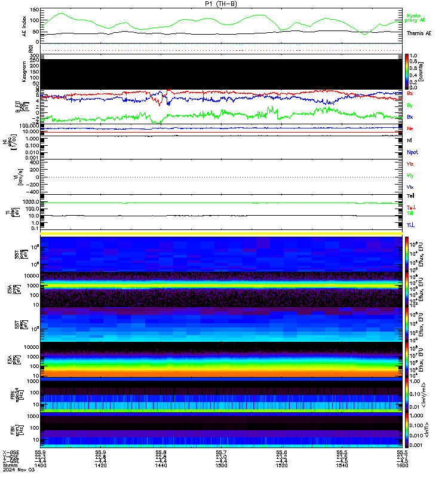This screenshot has height=478, width=448.
Task: Click the Keogram counts color bar
Action: 407,72
